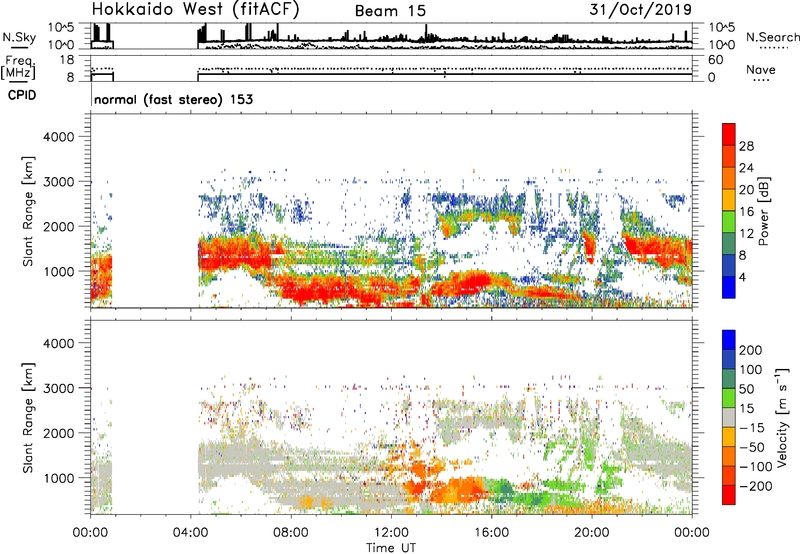Click the 'N.Search' legend label
800x554 pixels.
pyautogui.click(x=772, y=37)
